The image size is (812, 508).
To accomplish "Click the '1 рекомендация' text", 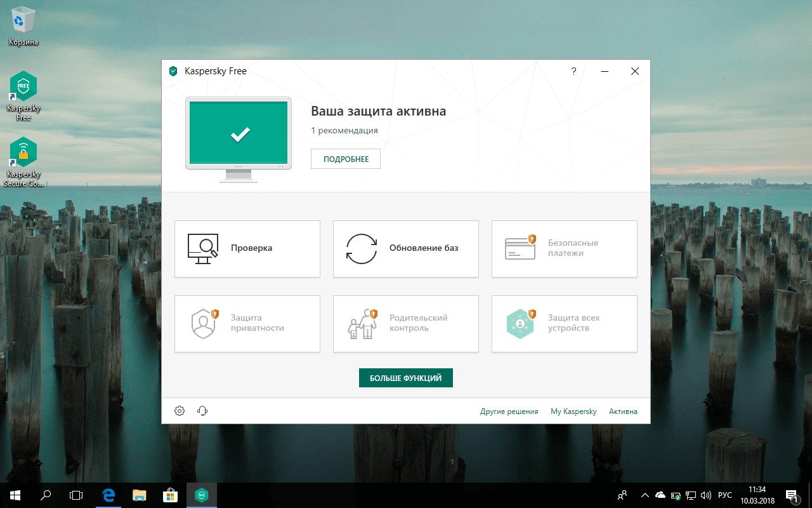I will coord(344,130).
